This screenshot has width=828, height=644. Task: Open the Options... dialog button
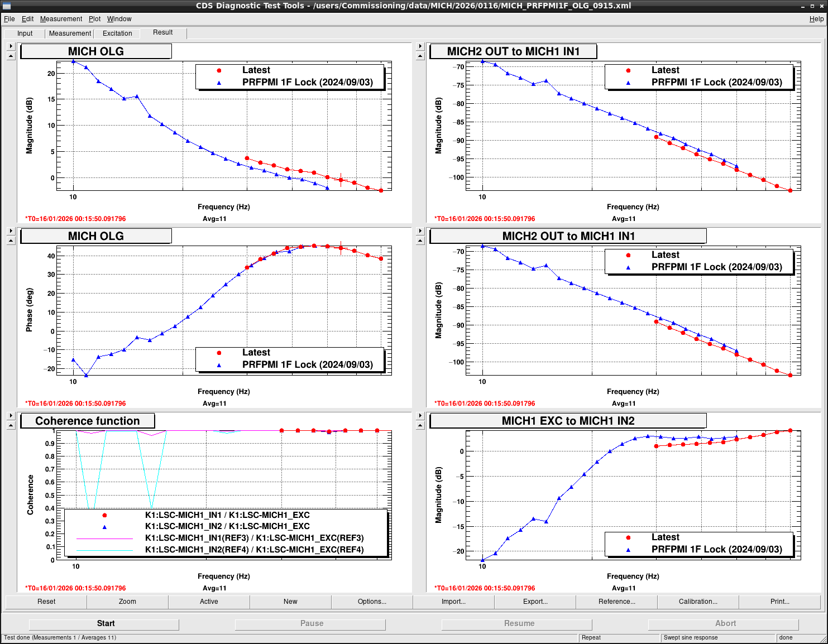372,602
